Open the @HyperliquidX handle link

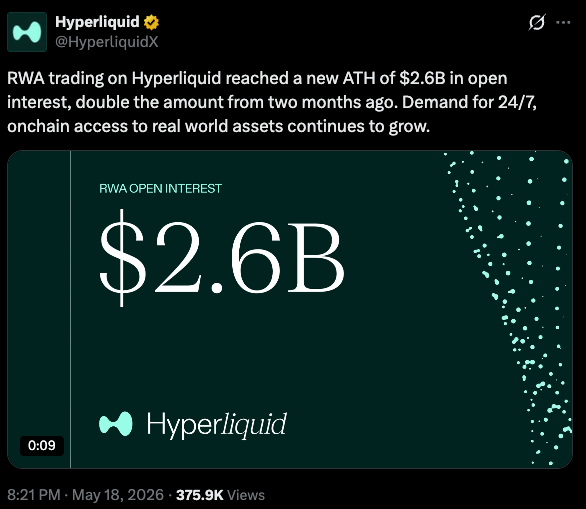(x=107, y=42)
